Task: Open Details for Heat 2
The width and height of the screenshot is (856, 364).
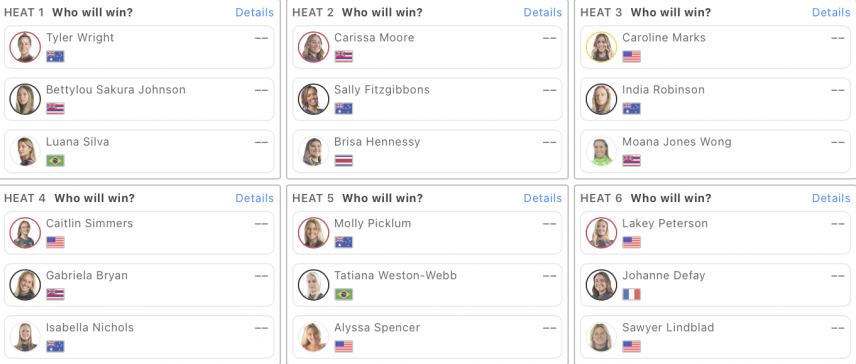Action: point(543,12)
